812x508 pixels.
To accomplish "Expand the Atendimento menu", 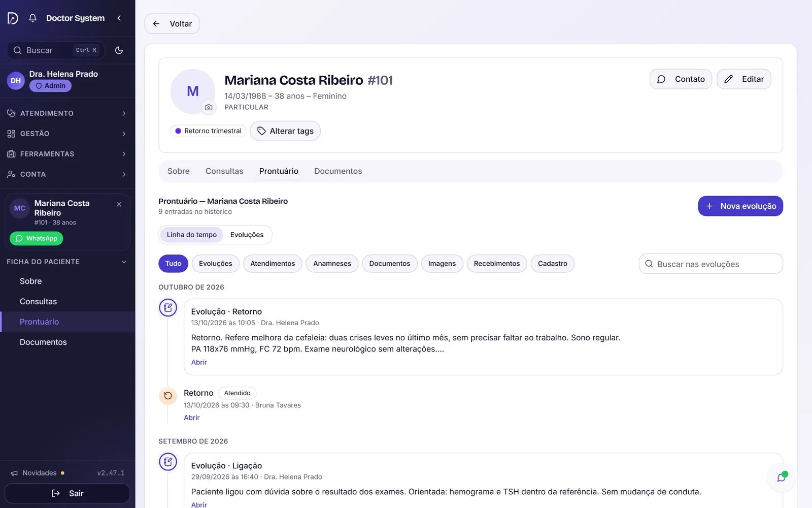I will 67,113.
